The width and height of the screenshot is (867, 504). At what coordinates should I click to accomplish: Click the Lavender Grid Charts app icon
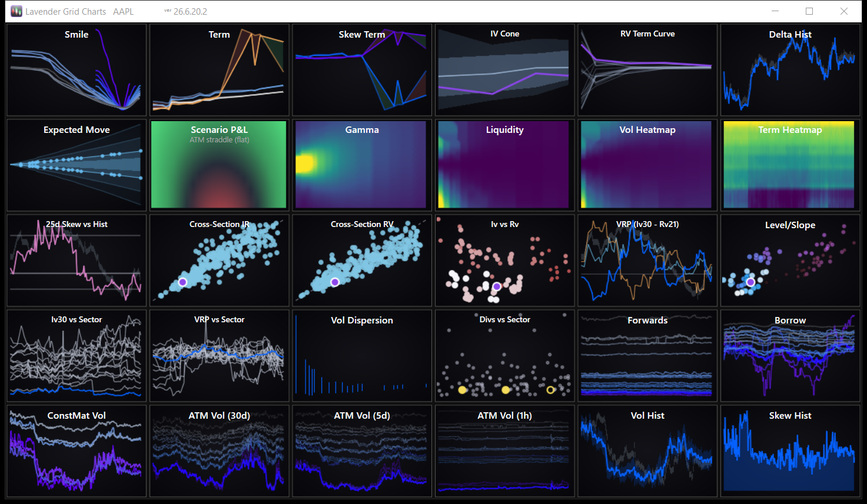tap(16, 11)
